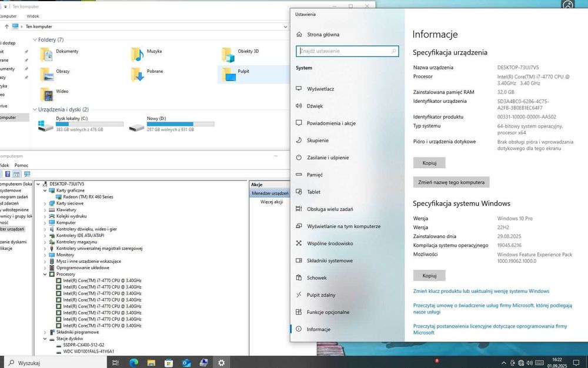Image resolution: width=588 pixels, height=368 pixels.
Task: Open the volume icon in system tray
Action: 530,363
